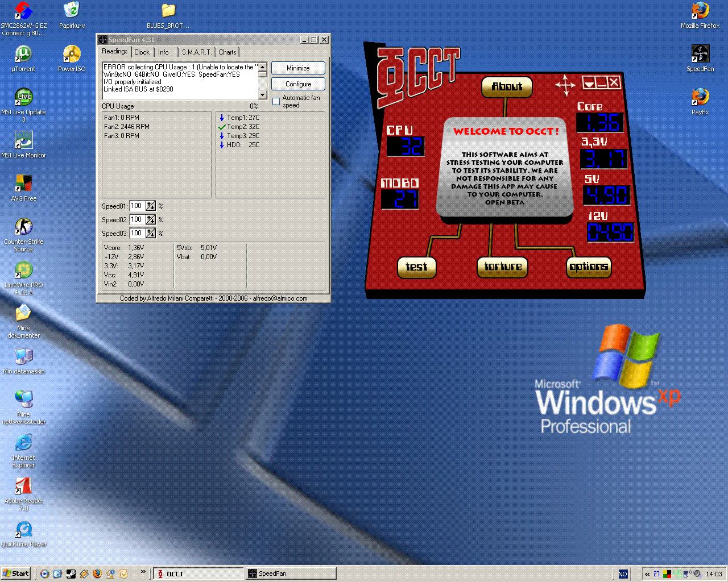Click the OCCT 12V voltage display

610,232
